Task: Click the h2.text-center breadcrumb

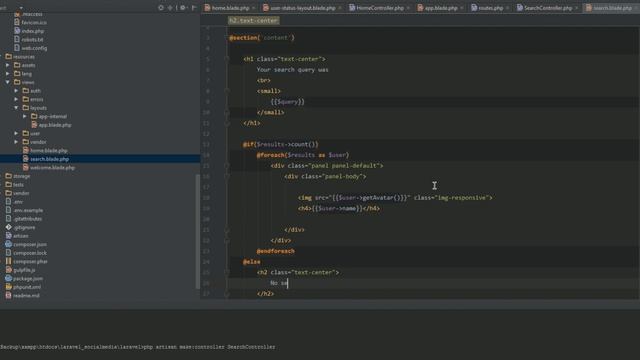Action: click(x=253, y=20)
